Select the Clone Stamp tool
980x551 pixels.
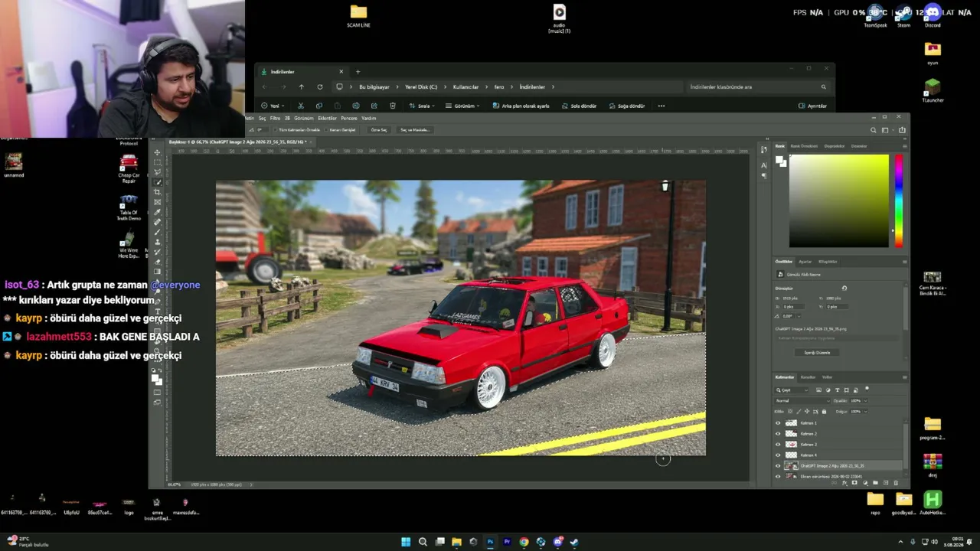[158, 242]
